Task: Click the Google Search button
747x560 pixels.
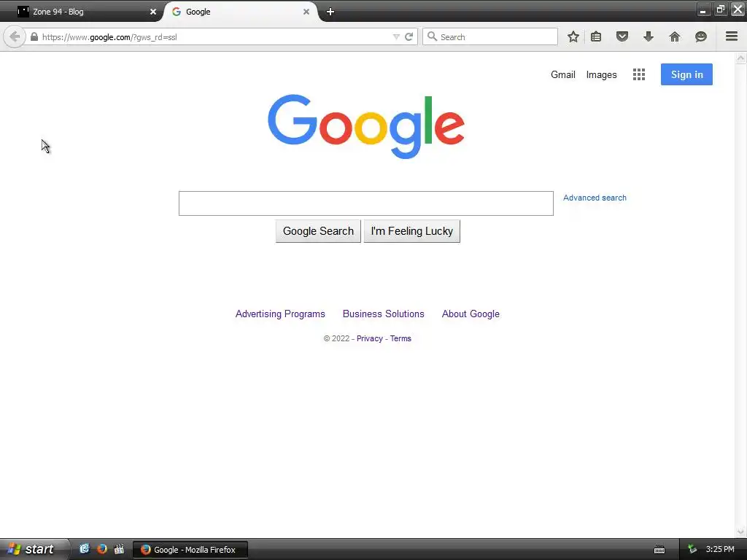Action: pos(318,231)
